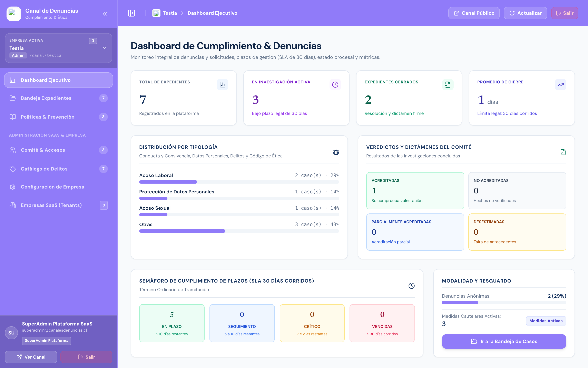Viewport: 588px width, 368px height.
Task: Open Bandeja Expedientes menu item
Action: coord(59,98)
